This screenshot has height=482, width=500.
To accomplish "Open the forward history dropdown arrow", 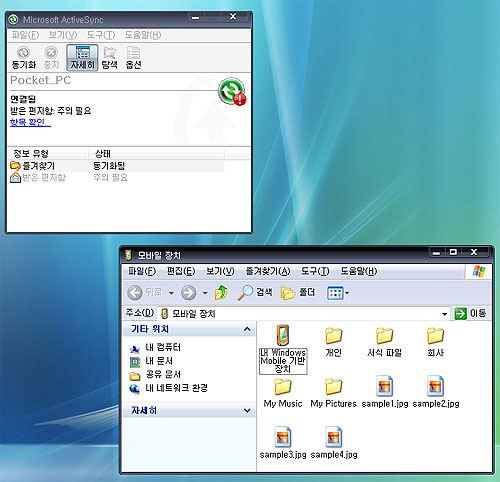I will click(205, 293).
